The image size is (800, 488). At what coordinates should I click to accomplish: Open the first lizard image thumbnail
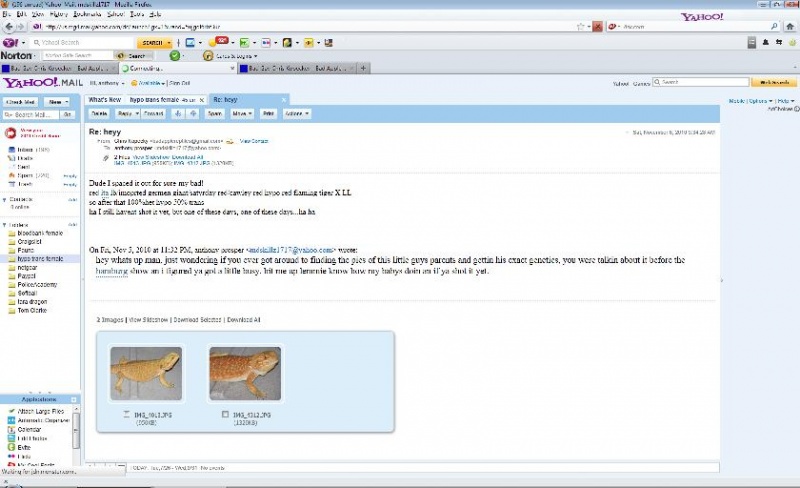pos(146,374)
